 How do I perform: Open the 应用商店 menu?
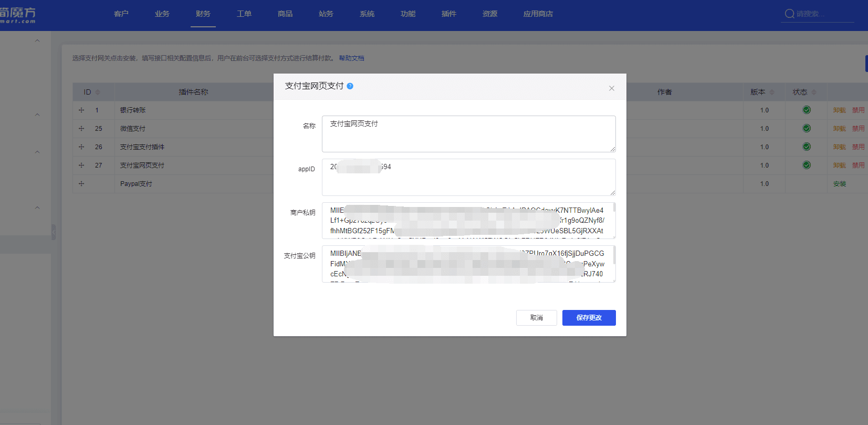coord(538,14)
